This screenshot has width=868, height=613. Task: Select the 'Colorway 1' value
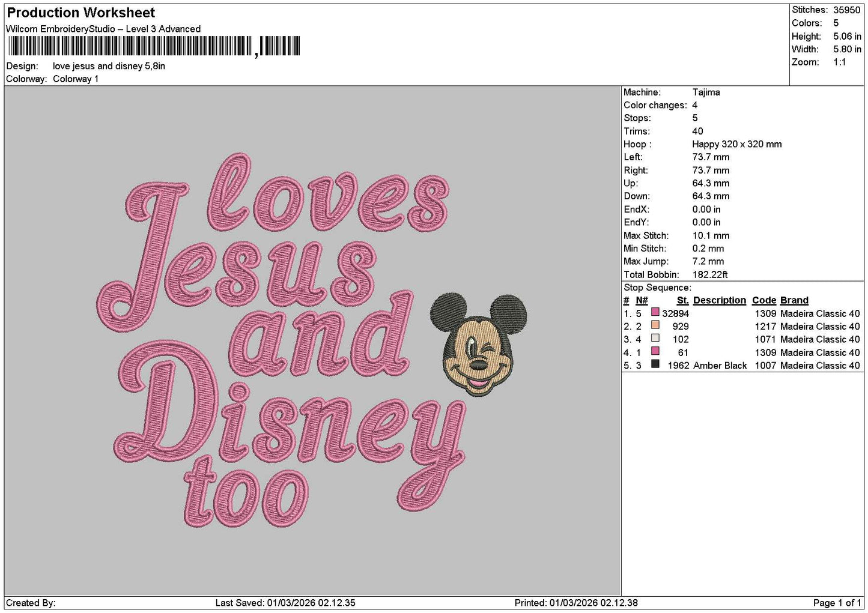[x=76, y=79]
